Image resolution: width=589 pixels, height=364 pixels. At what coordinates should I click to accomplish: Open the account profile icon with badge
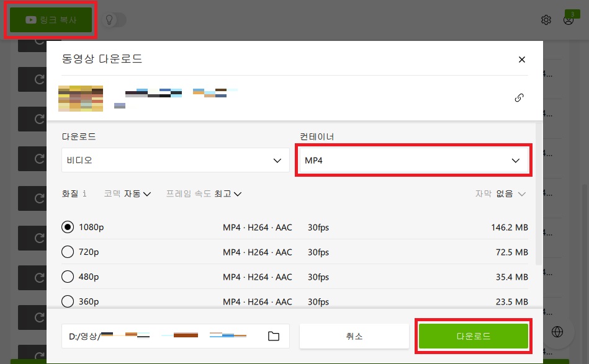coord(569,19)
